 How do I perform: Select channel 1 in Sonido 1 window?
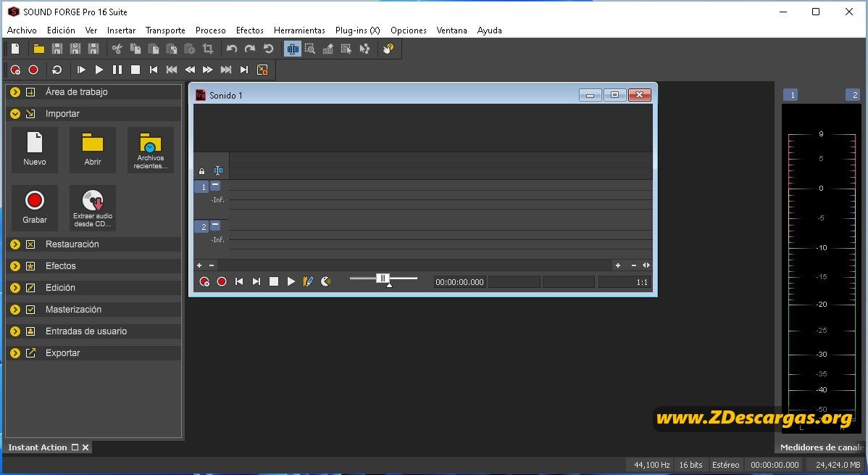203,187
